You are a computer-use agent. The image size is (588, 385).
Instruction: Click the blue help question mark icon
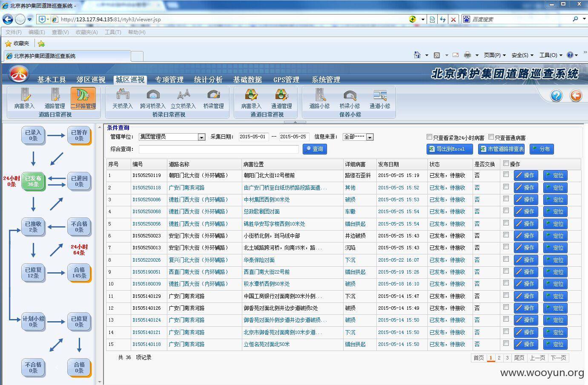[x=556, y=96]
